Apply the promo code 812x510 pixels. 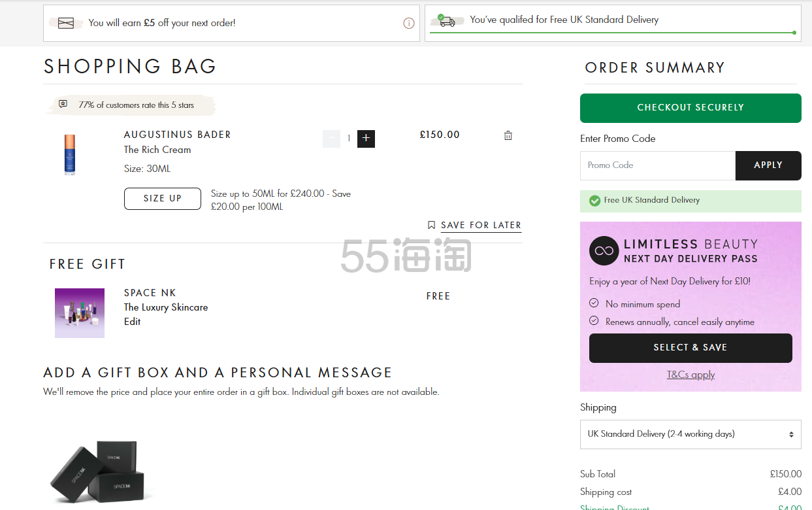768,165
